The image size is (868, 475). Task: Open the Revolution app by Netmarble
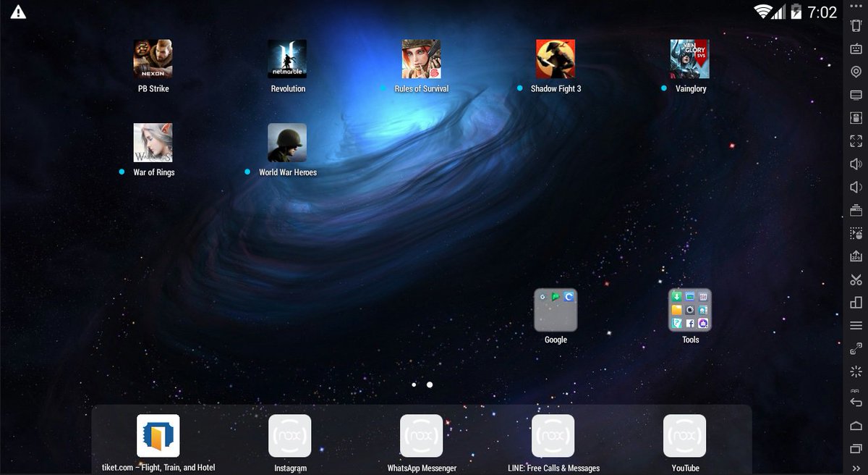point(287,59)
